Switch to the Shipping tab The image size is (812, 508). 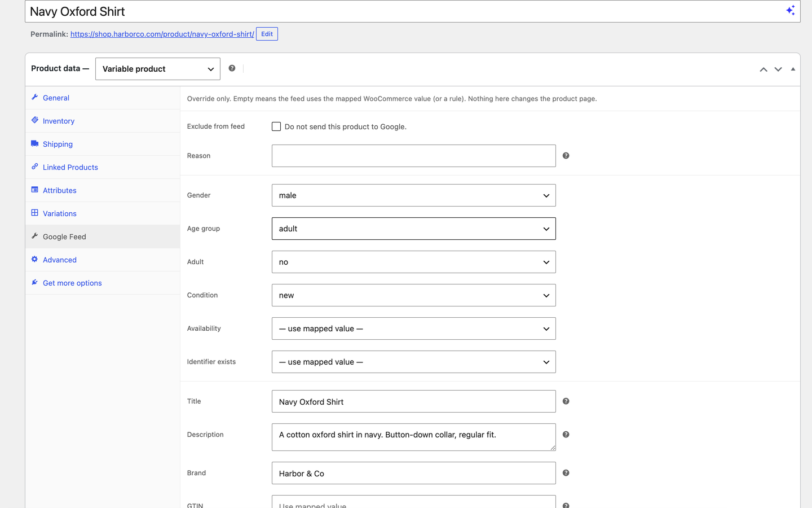coord(103,144)
